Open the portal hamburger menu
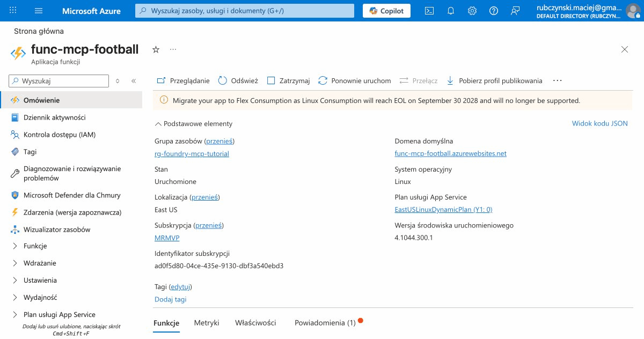Image resolution: width=644 pixels, height=339 pixels. [38, 10]
